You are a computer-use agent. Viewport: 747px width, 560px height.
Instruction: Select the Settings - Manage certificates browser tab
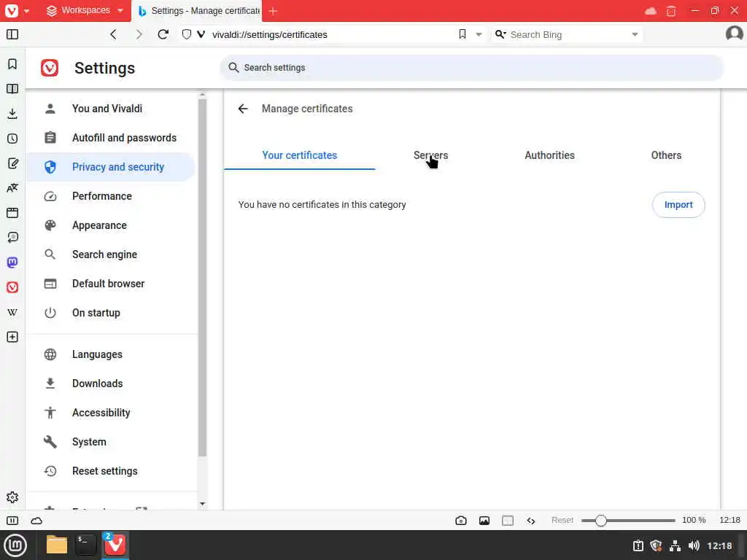198,10
